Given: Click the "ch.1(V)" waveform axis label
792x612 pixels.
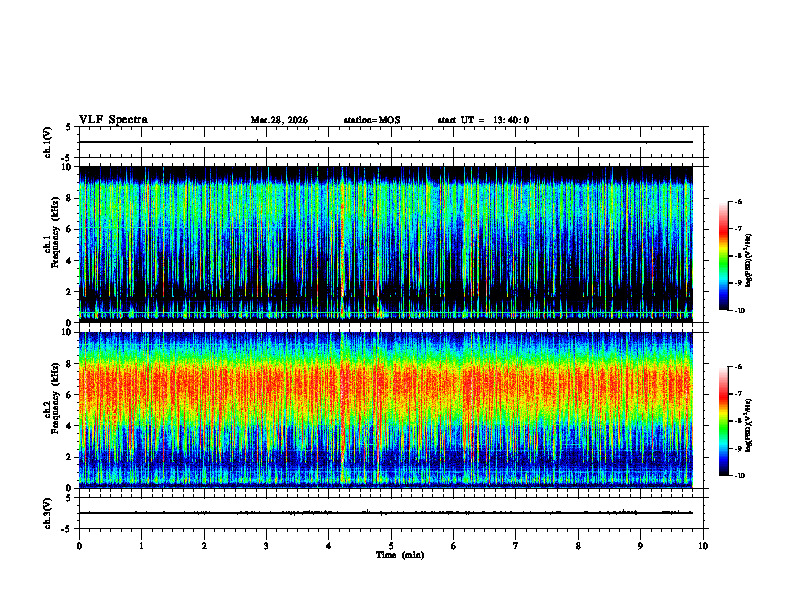Looking at the screenshot, I should click(48, 142).
